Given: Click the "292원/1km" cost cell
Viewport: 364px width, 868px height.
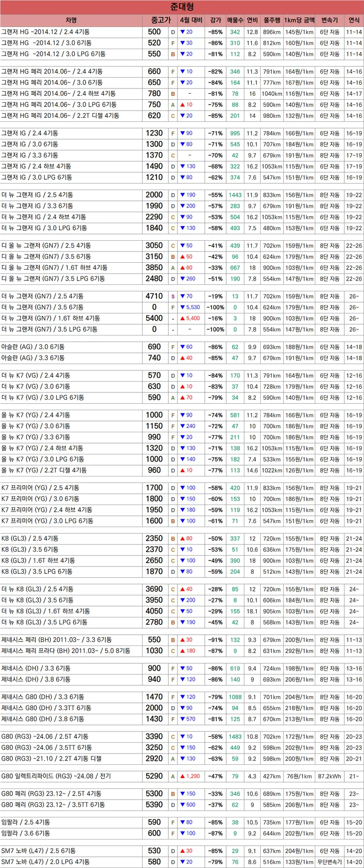Looking at the screenshot, I should (x=299, y=651).
